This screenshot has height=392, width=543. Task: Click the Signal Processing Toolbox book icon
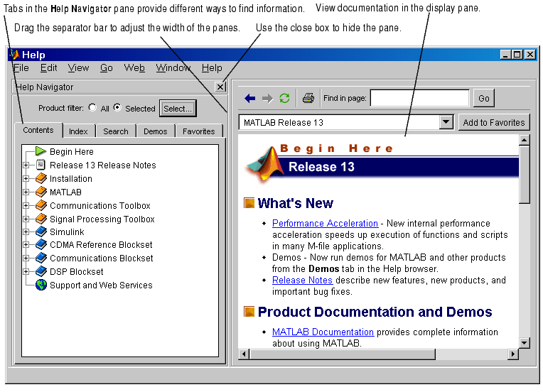click(x=41, y=219)
